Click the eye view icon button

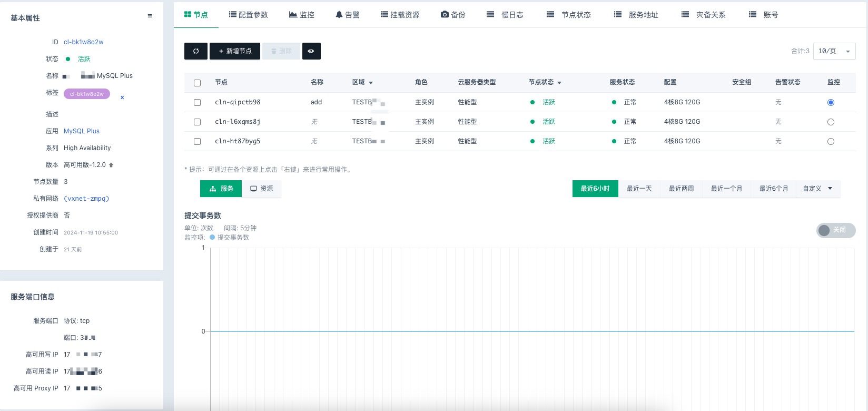(x=311, y=51)
